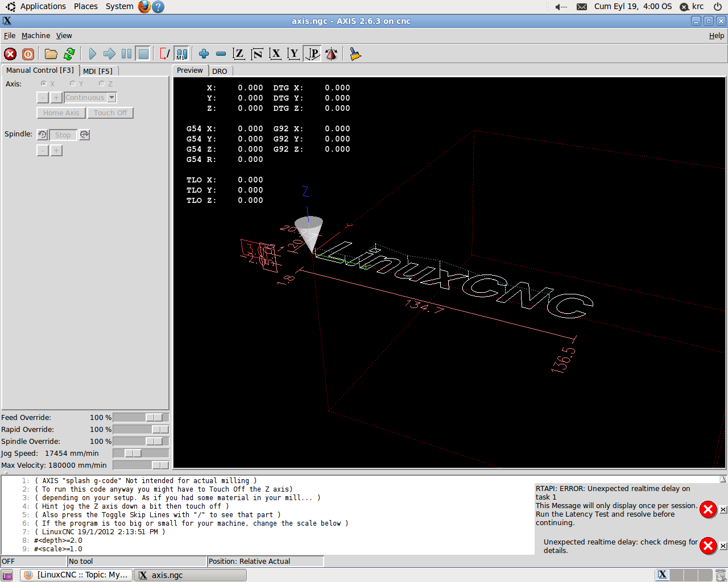
Task: Click the Home Axis button
Action: point(61,113)
